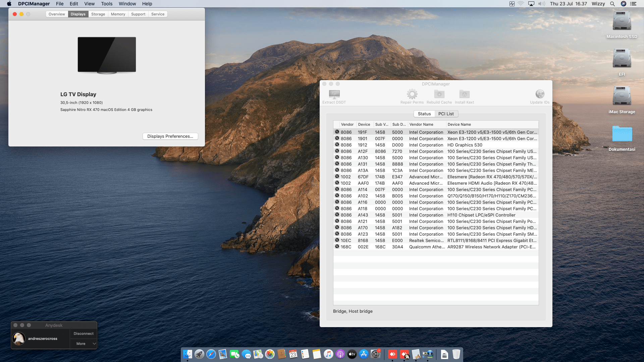Select the Ellesmere HDMI Audio row
Screen dimensions: 644x362
436,183
